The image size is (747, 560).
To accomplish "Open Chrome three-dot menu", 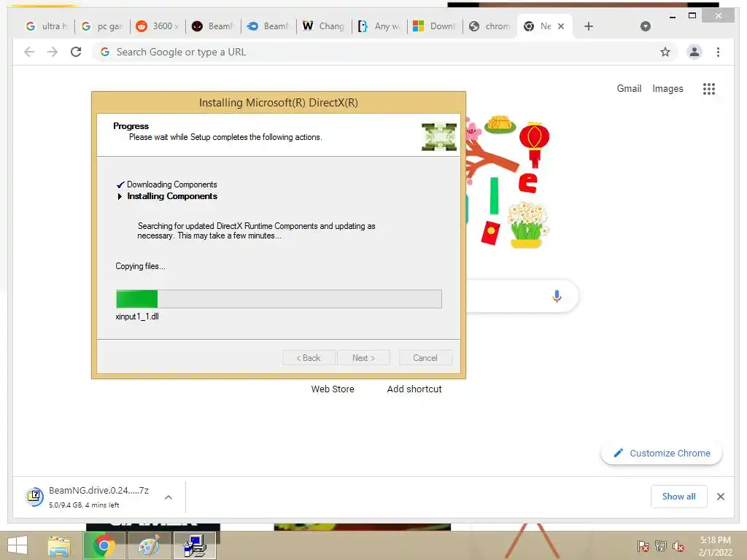I will click(x=718, y=52).
